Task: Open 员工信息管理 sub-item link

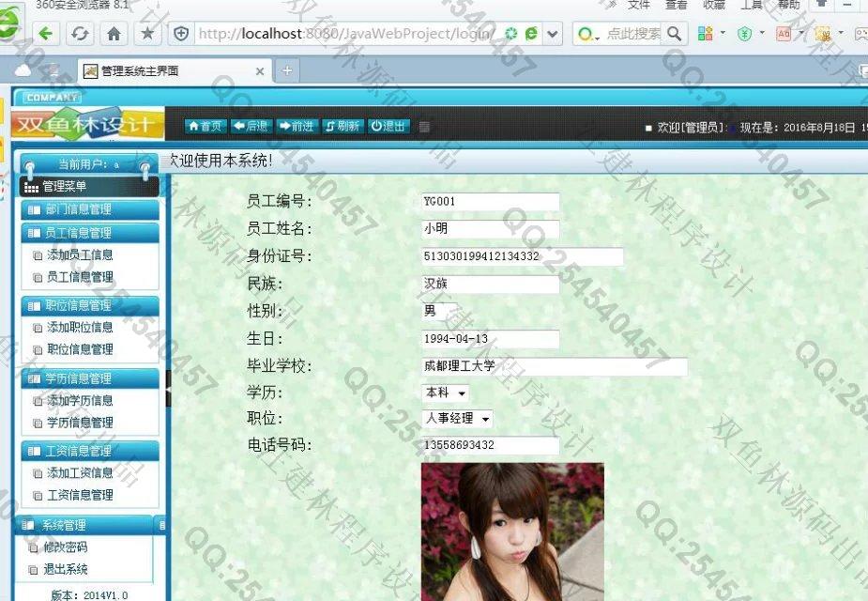Action: click(x=80, y=277)
